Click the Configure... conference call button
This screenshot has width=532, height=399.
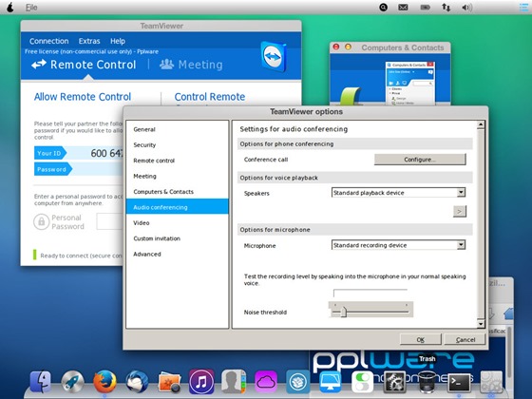click(420, 160)
